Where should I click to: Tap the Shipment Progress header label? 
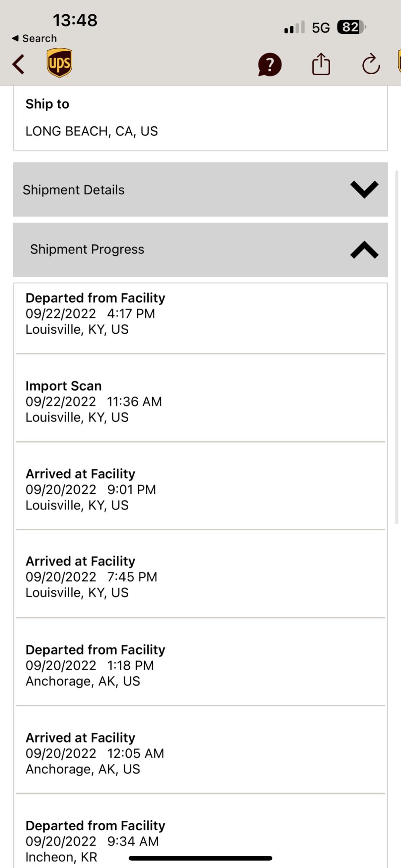(87, 249)
